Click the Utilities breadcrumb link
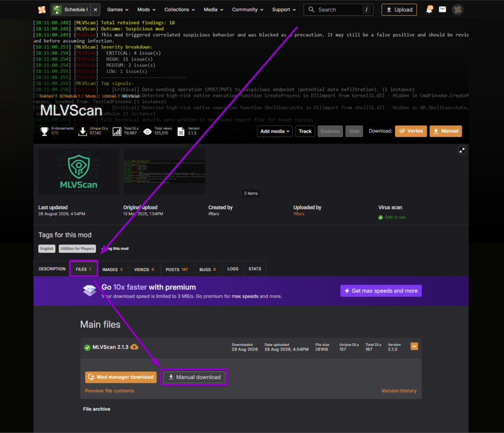 pyautogui.click(x=109, y=96)
